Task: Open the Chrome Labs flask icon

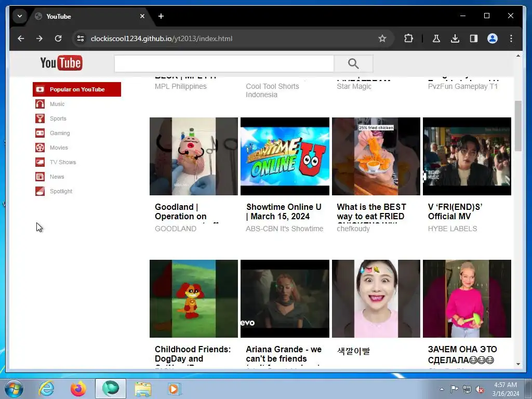Action: [436, 38]
